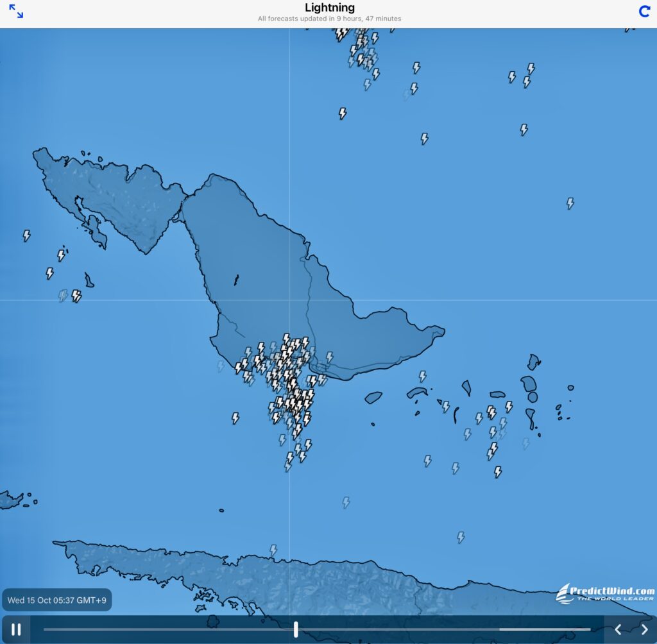Select lightning bolt on the southern mainland coast
657x644 pixels.
(273, 550)
